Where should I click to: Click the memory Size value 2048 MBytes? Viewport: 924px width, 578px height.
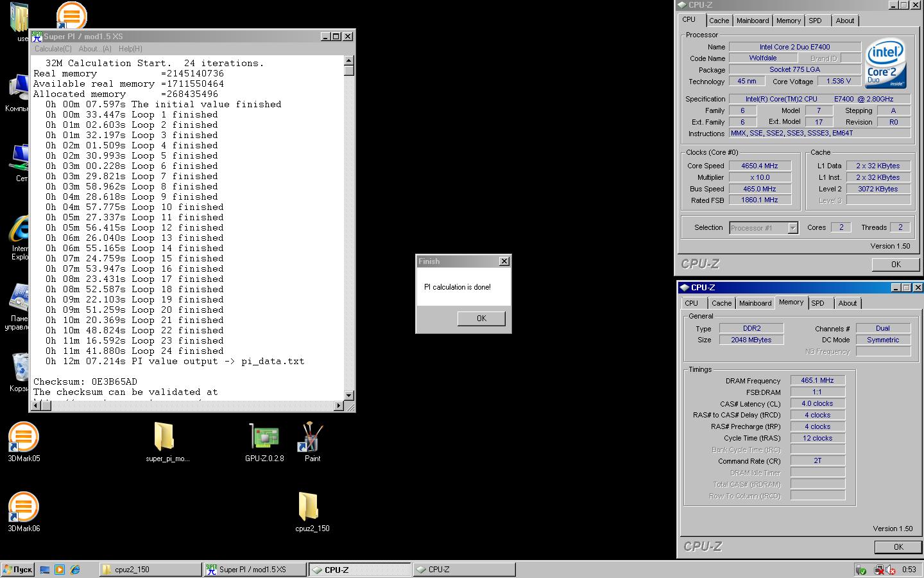pyautogui.click(x=751, y=340)
